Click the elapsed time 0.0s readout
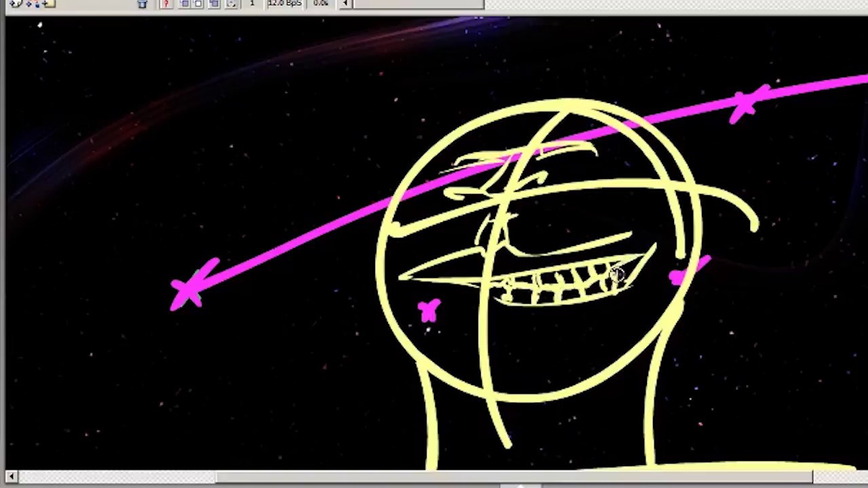The width and height of the screenshot is (868, 488). click(321, 3)
